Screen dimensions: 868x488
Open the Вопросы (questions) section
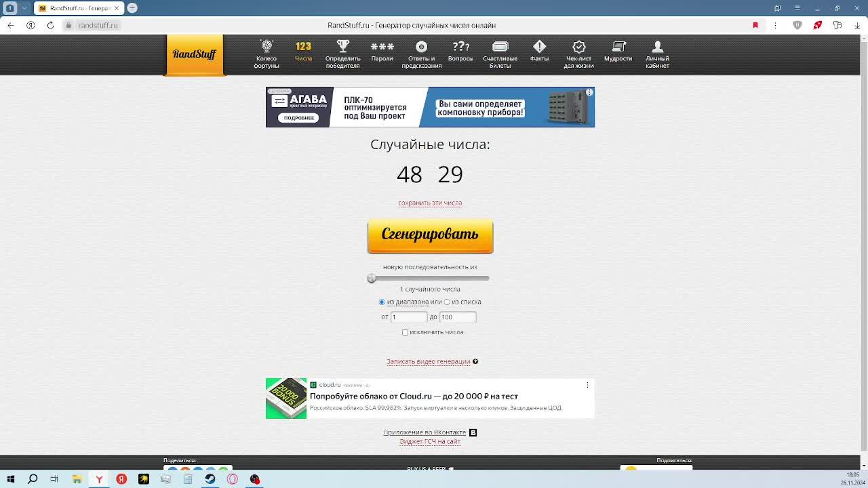(x=460, y=51)
